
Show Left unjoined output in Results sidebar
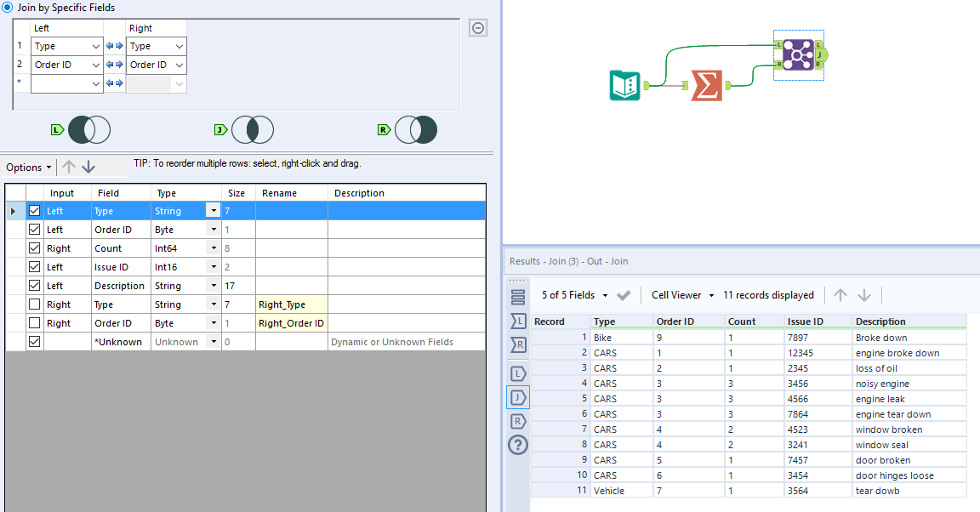pyautogui.click(x=518, y=373)
